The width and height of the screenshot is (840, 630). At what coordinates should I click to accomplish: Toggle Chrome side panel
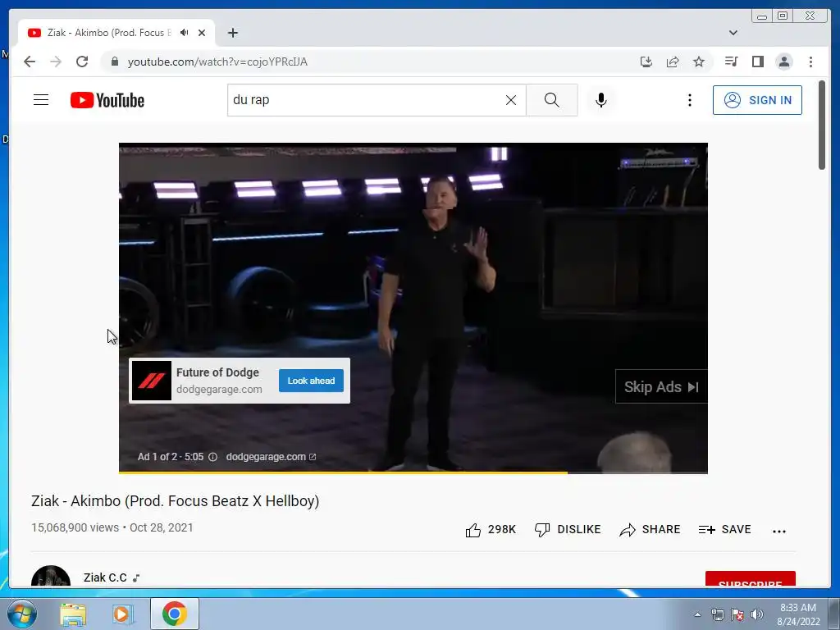[757, 62]
